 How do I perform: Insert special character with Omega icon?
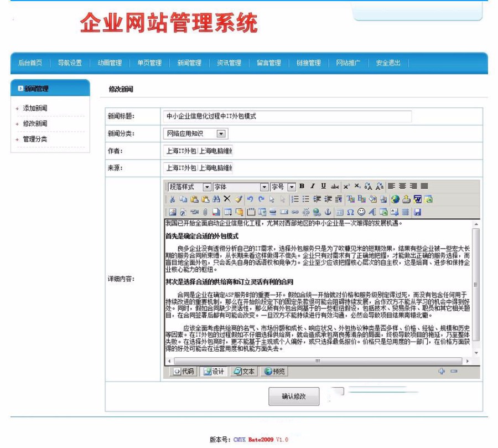pos(350,212)
